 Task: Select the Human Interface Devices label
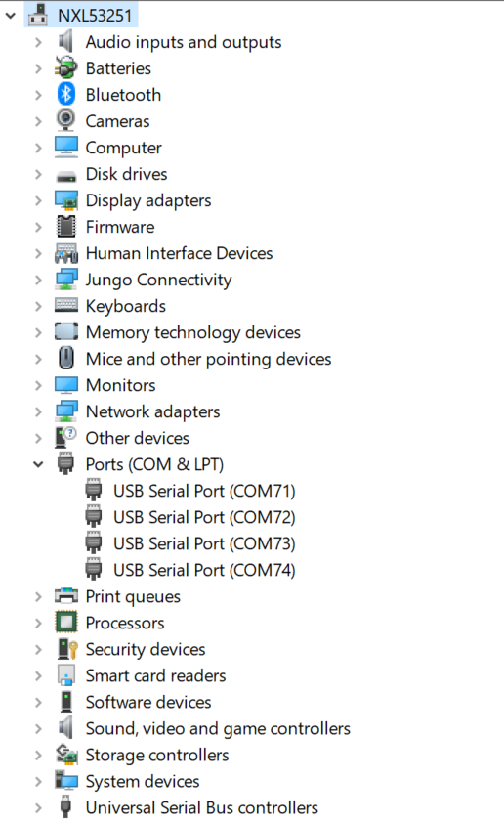(180, 253)
